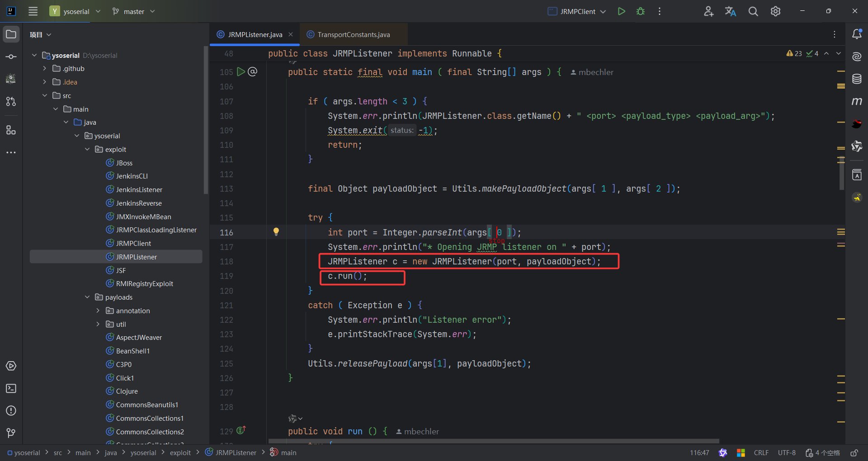
Task: Open Search Everywhere magnifier
Action: click(x=753, y=11)
